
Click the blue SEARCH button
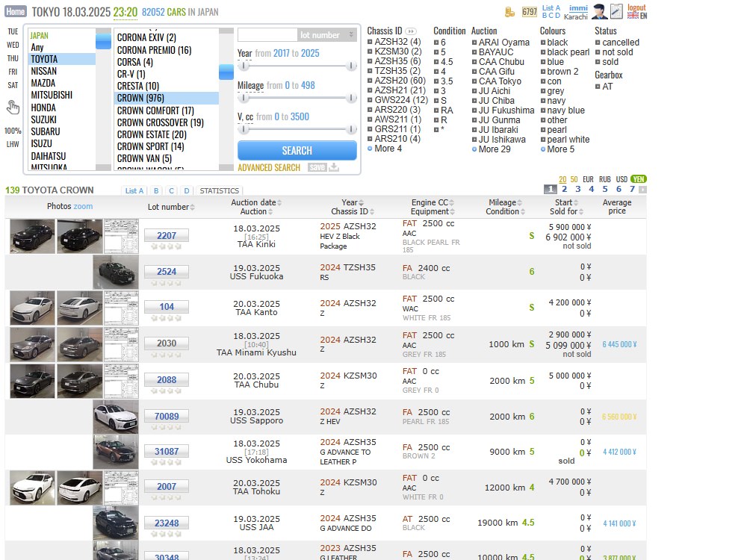297,151
